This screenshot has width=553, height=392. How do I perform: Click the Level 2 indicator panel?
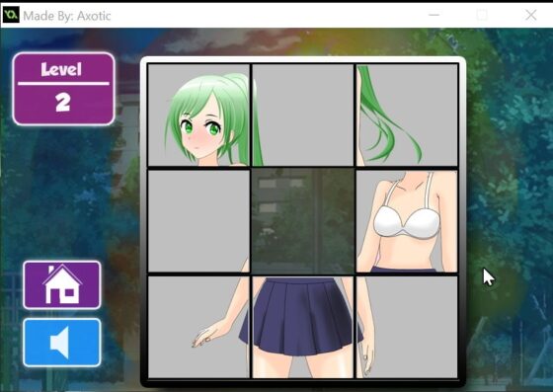pos(64,89)
